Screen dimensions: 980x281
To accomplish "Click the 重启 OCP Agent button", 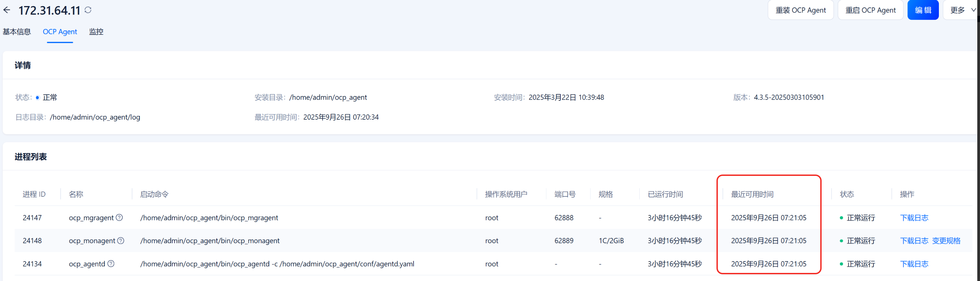I will click(x=870, y=10).
